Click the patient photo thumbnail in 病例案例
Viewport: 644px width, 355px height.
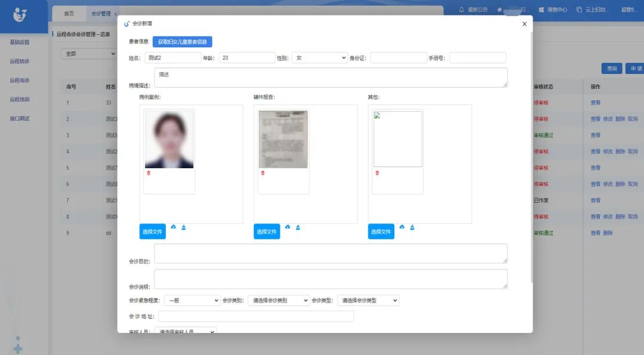169,139
